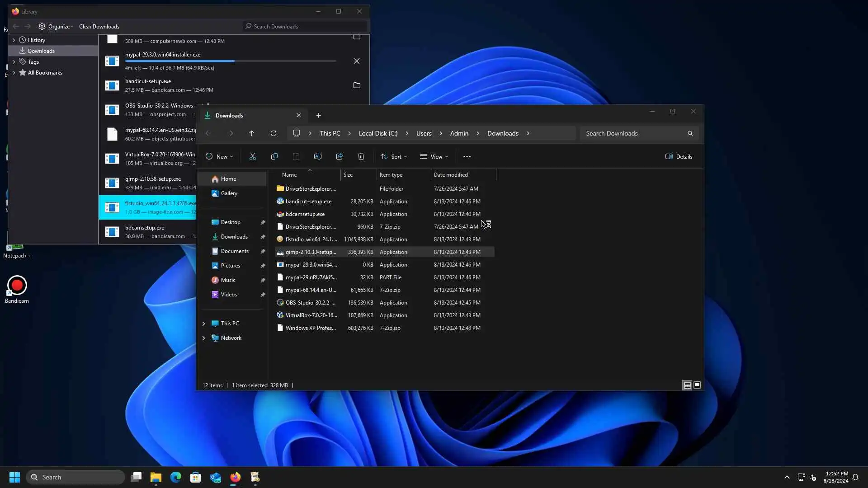Toggle the Details pane button

tap(679, 156)
